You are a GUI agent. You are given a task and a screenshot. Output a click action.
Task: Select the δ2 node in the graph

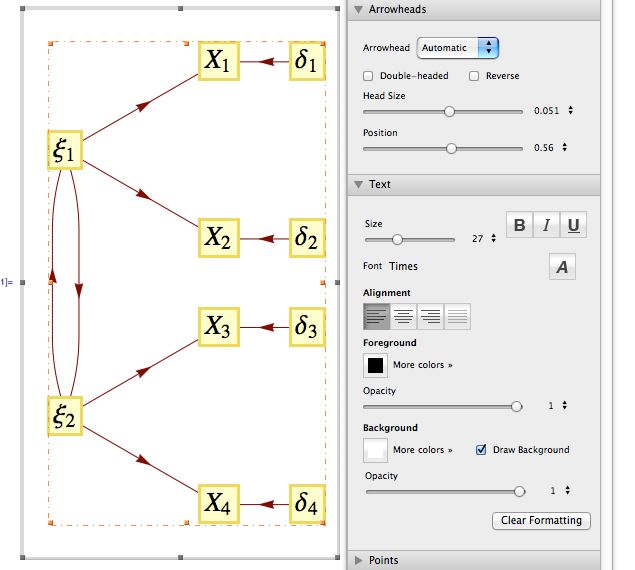307,238
